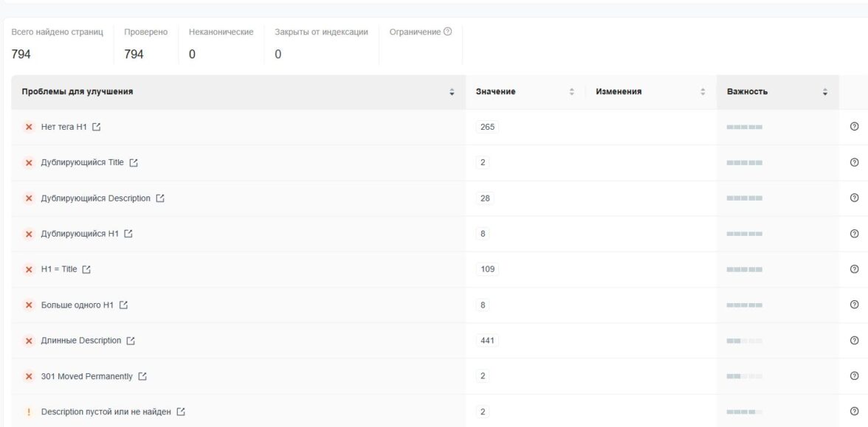Open external link icon beside Дублирующийся Title

(134, 163)
